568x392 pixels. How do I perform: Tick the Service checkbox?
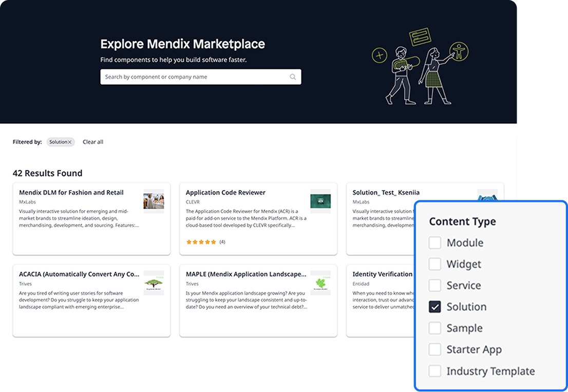point(435,286)
